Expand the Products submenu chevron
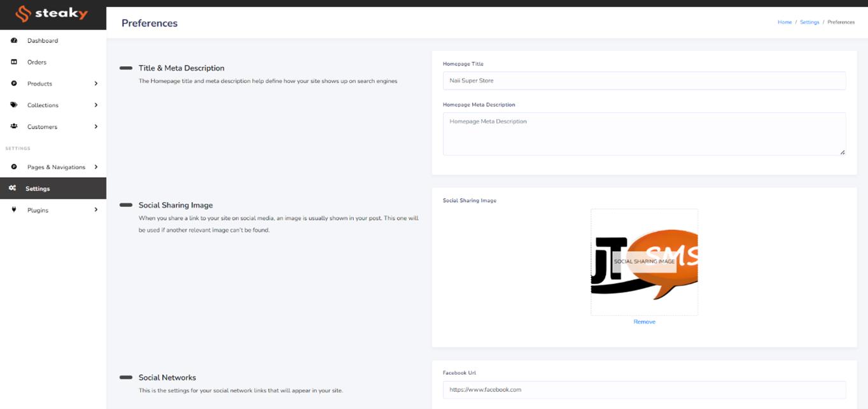Image resolution: width=868 pixels, height=409 pixels. (96, 83)
